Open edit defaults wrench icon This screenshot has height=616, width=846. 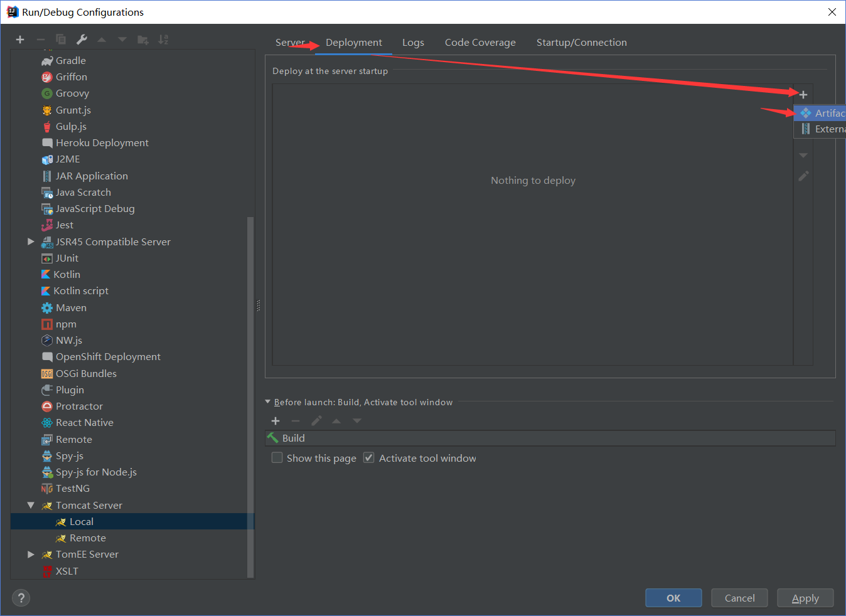click(x=82, y=40)
